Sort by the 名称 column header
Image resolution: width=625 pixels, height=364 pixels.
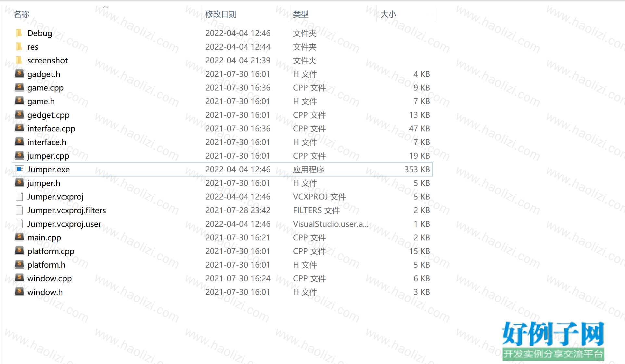pos(21,14)
